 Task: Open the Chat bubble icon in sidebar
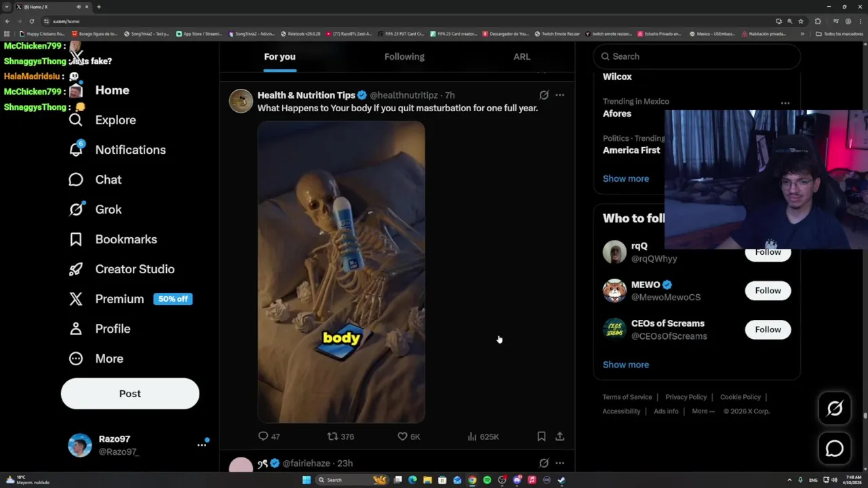(x=76, y=180)
